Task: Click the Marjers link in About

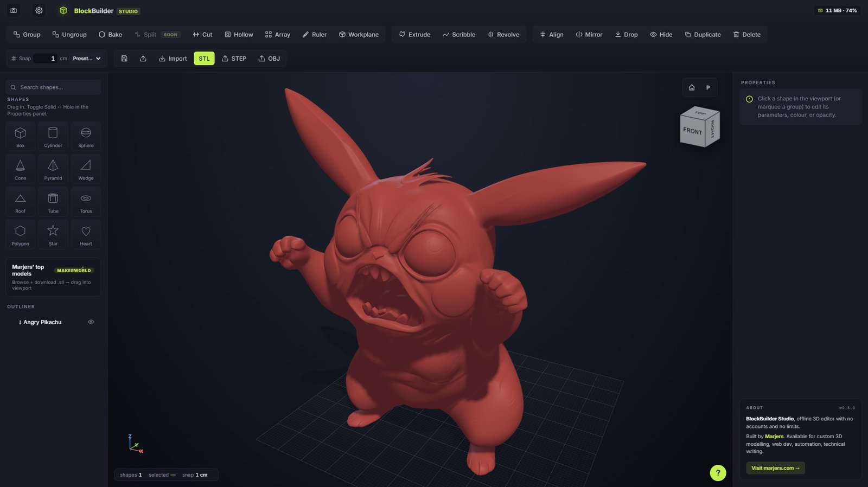Action: (774, 437)
